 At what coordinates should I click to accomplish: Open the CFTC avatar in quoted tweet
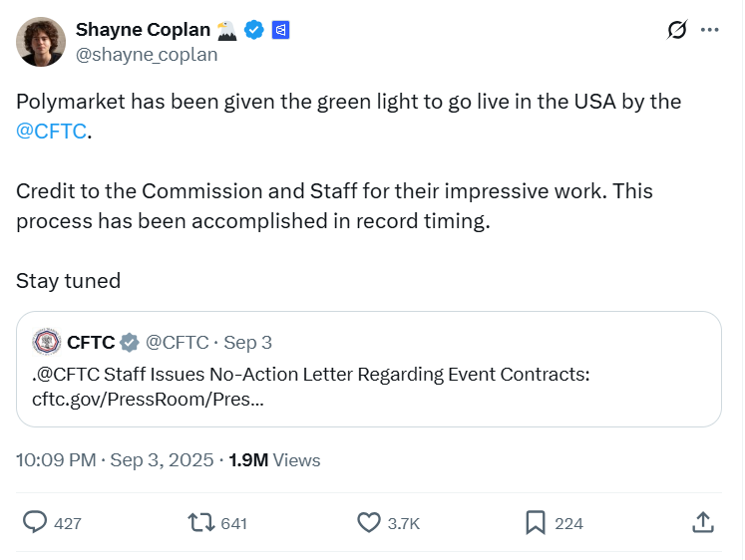pyautogui.click(x=46, y=342)
